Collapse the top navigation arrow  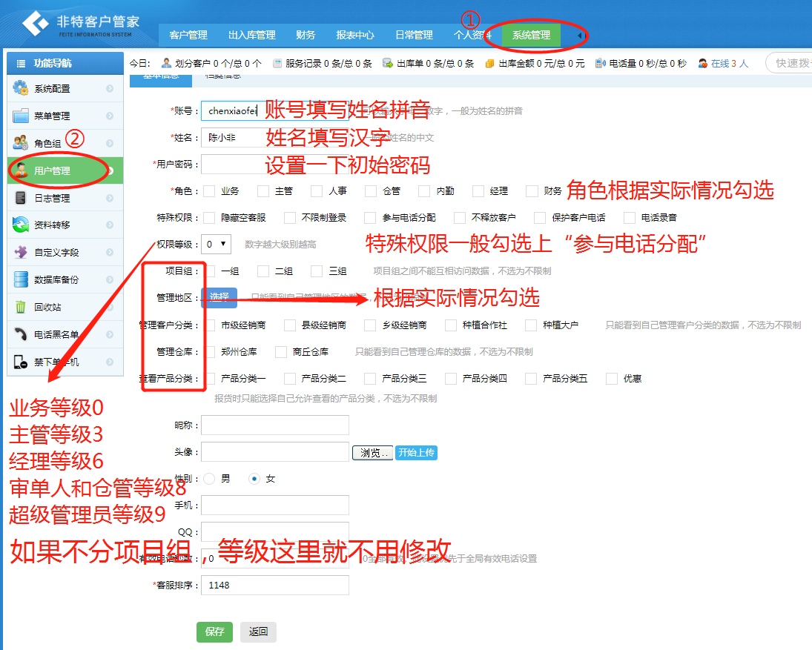pos(580,35)
